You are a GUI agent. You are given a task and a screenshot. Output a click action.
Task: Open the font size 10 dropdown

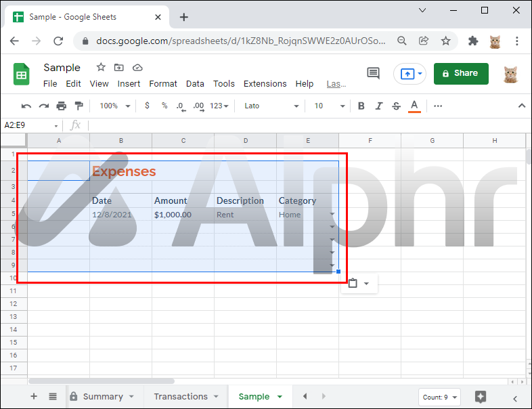tap(329, 106)
